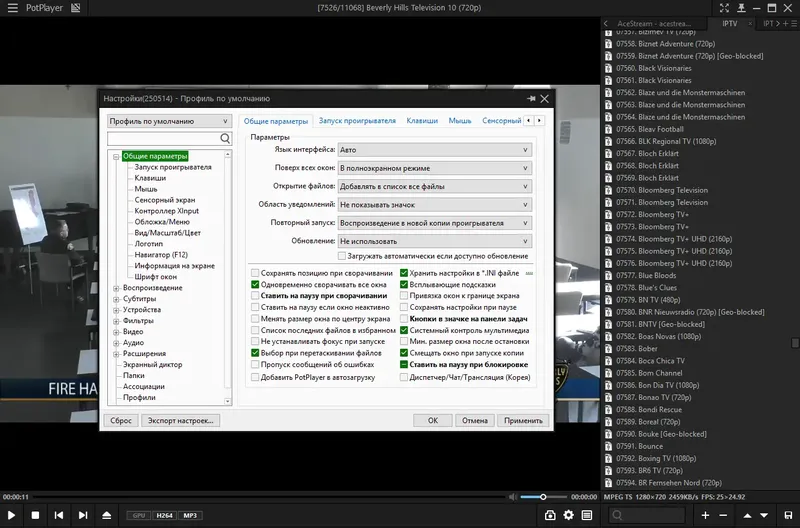Viewport: 800px width, 528px height.
Task: Select '07570. Bloomberg Television' playlist entry
Action: point(662,190)
